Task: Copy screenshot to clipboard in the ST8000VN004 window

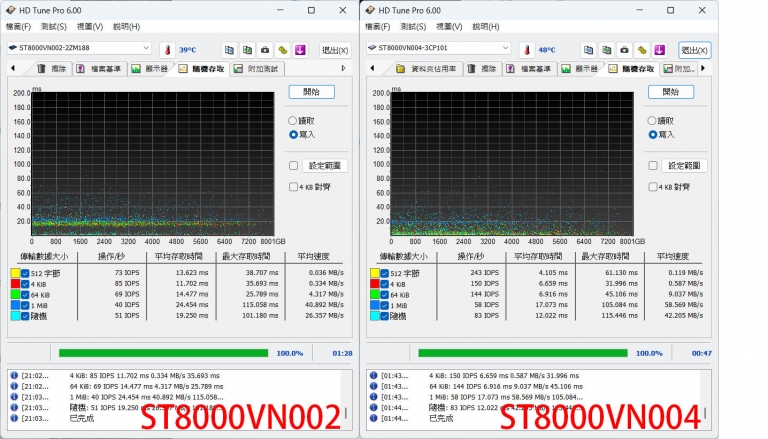Action: pos(607,49)
